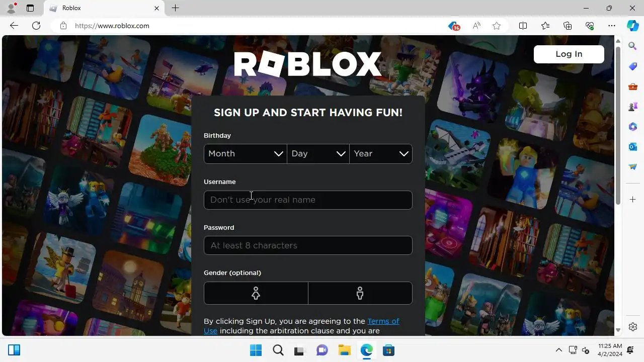Select the female gender option

click(256, 293)
